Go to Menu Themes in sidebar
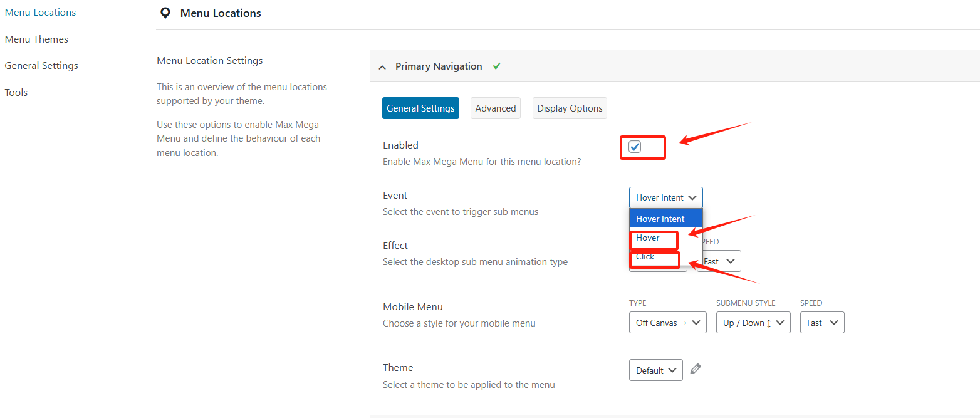Image resolution: width=980 pixels, height=418 pixels. pyautogui.click(x=36, y=39)
